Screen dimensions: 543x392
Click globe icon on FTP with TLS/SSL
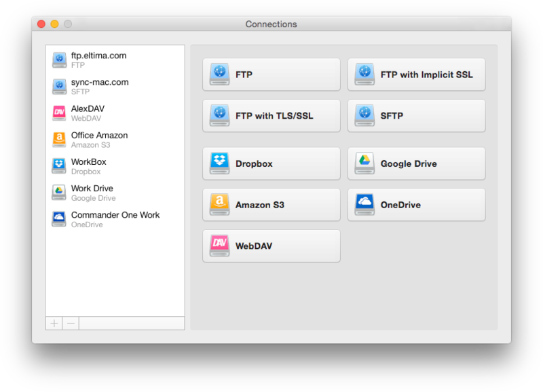pyautogui.click(x=219, y=115)
